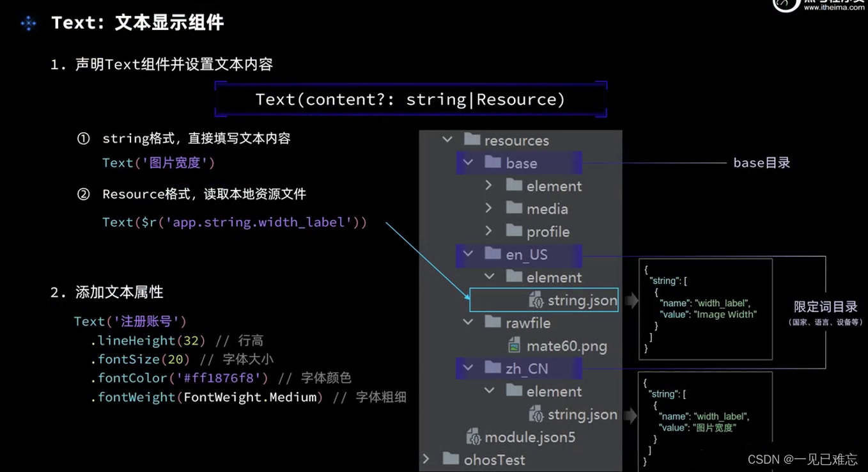Select the string.json name under zh_CN
The width and height of the screenshot is (868, 472).
tap(582, 415)
